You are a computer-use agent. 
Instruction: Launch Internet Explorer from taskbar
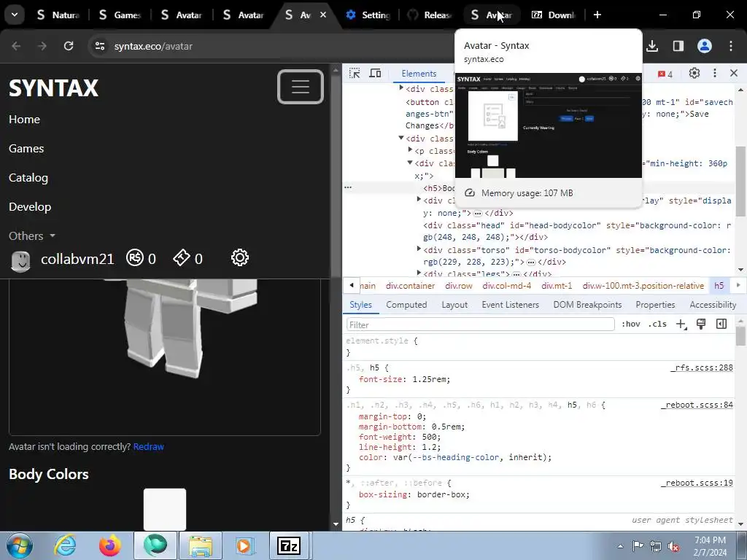click(65, 545)
